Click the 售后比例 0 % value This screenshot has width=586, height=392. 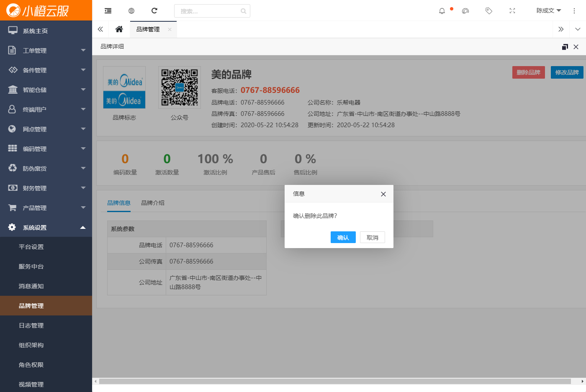[305, 159]
